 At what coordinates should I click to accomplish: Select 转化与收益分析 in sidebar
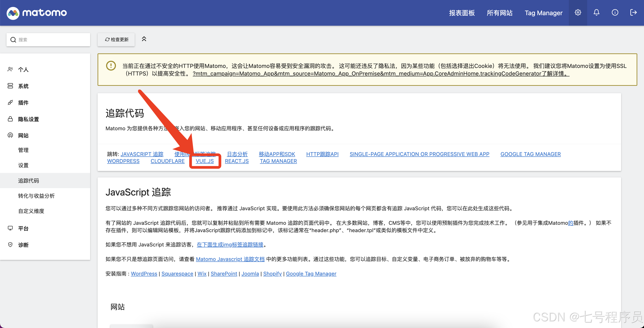pos(36,196)
